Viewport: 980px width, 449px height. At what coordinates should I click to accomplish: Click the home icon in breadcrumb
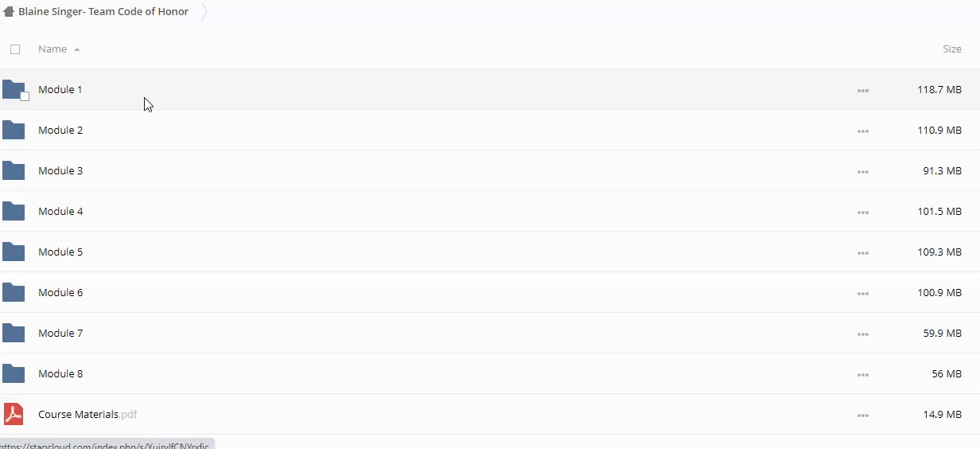coord(9,12)
